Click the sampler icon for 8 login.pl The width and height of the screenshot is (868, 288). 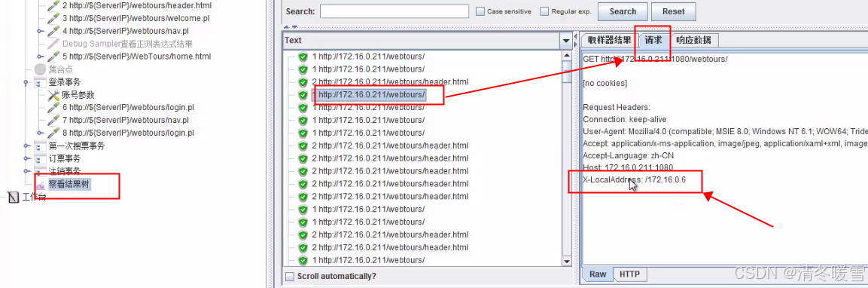pyautogui.click(x=53, y=133)
